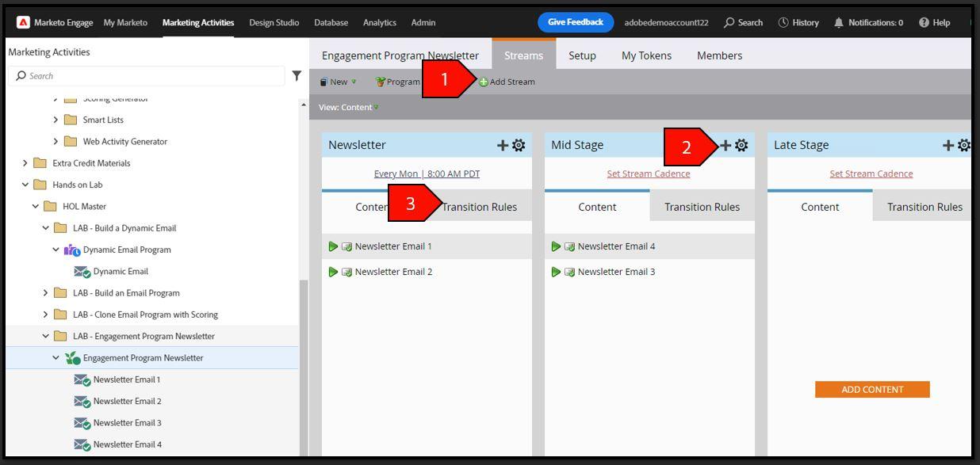The width and height of the screenshot is (980, 465).
Task: Click the Dynamic Email Program icon
Action: (72, 250)
